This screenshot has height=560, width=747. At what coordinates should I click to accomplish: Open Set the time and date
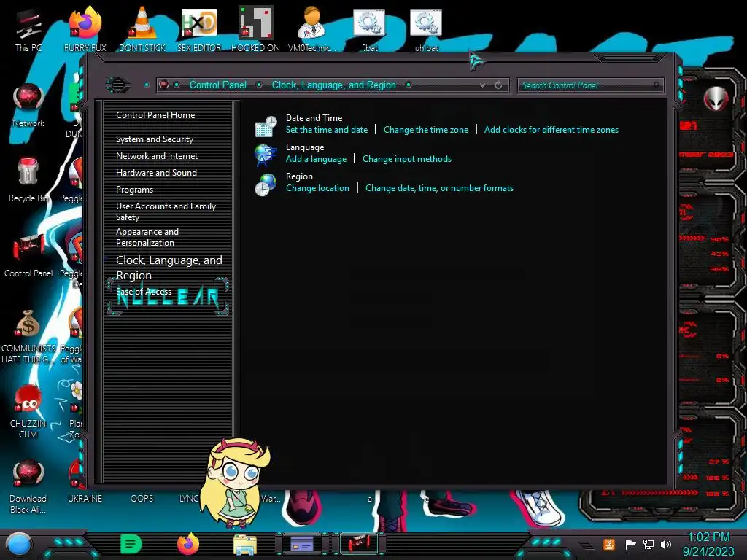(x=326, y=130)
